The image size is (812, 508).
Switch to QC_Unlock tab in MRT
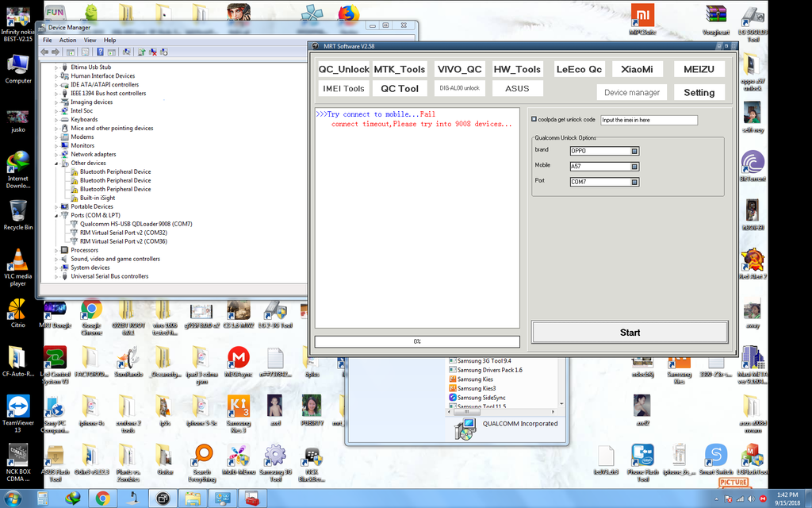(x=344, y=70)
